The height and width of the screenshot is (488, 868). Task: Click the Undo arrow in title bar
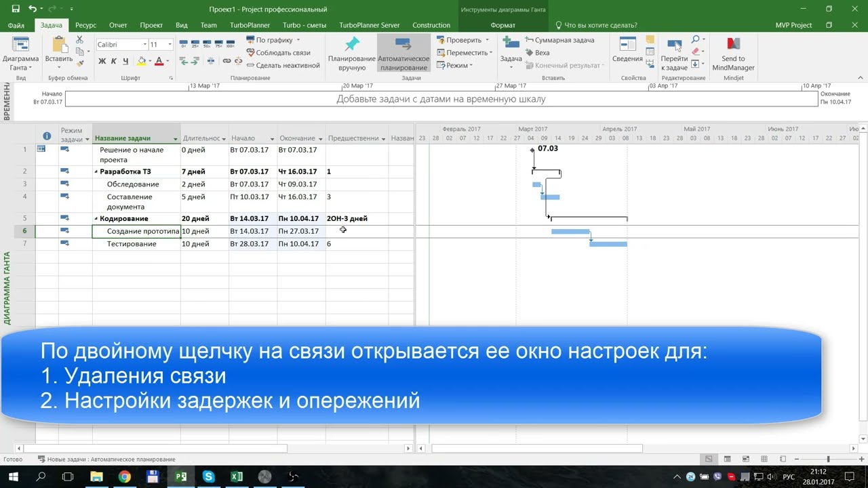tap(33, 9)
